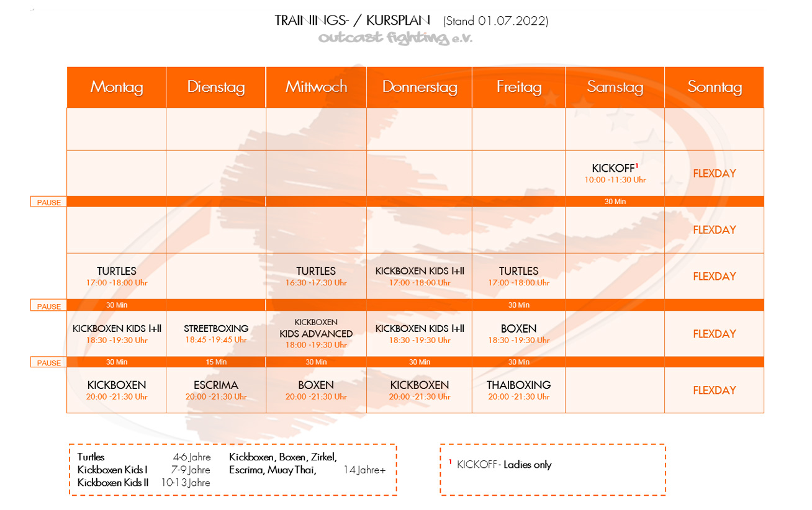812x510 pixels.
Task: Click the Samstag column header
Action: point(615,87)
